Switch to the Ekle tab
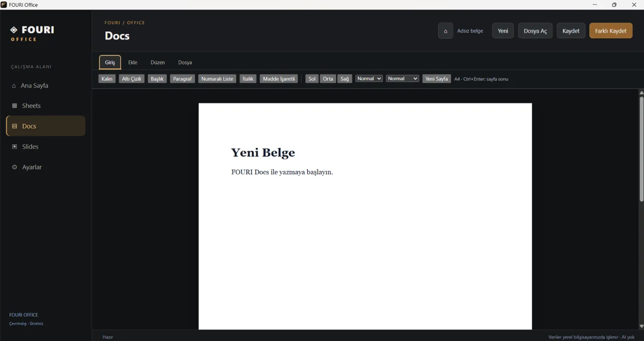This screenshot has height=341, width=644. [x=133, y=62]
